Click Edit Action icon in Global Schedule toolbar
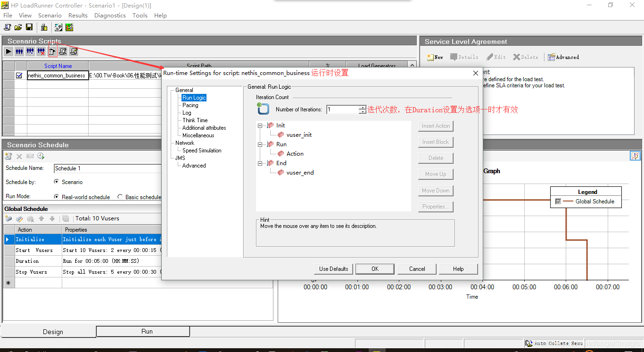The image size is (644, 352). coord(19,218)
